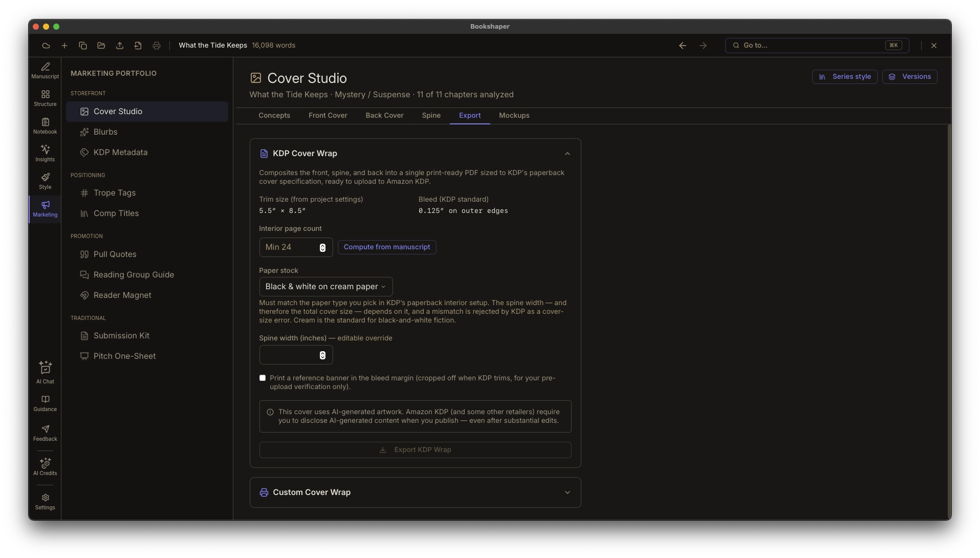Open the Guidance panel
Viewport: 980px width, 558px height.
tap(45, 403)
